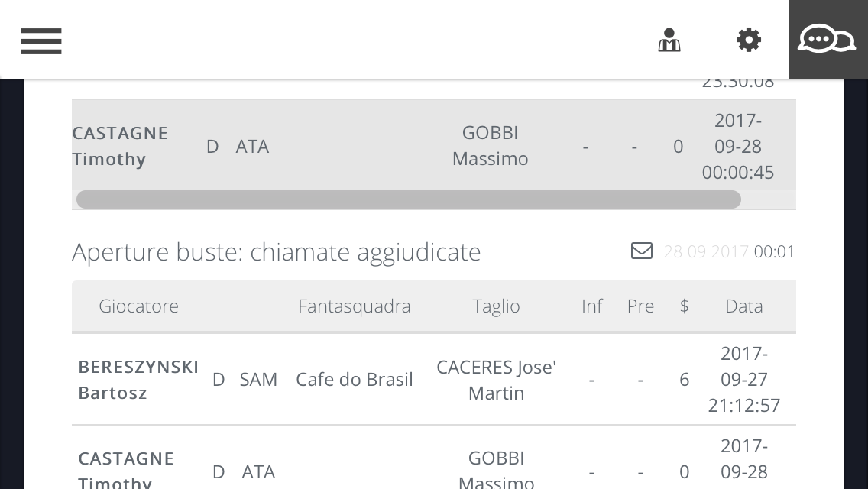The width and height of the screenshot is (868, 489).
Task: Click the 28 09 2017 00:01 timestamp
Action: (729, 251)
